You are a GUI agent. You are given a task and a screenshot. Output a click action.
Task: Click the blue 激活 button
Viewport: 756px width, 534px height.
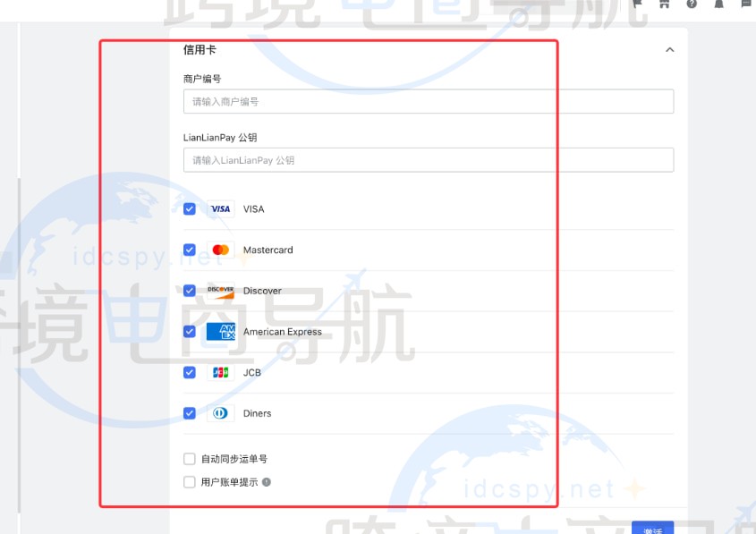tap(652, 530)
